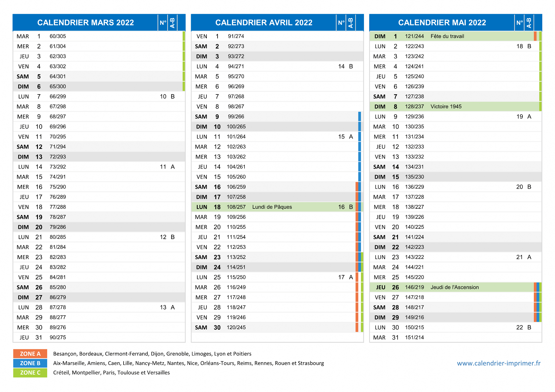Click week number 17 in April

point(341,277)
